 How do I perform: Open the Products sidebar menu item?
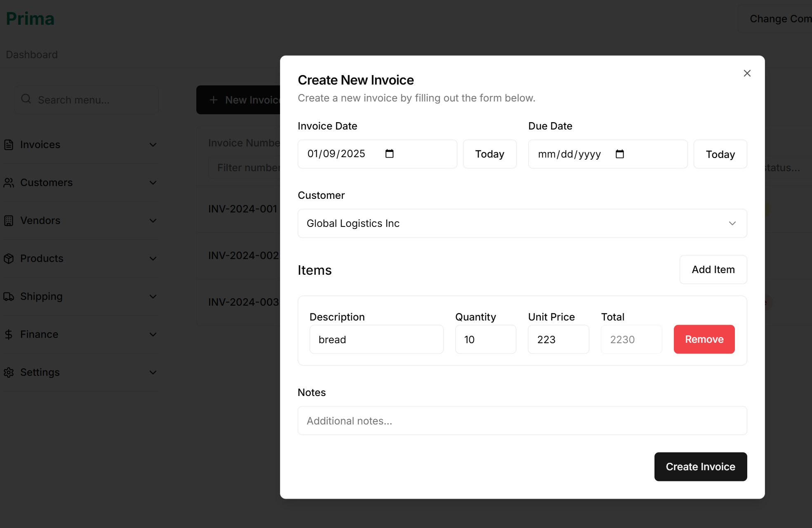[x=81, y=259]
